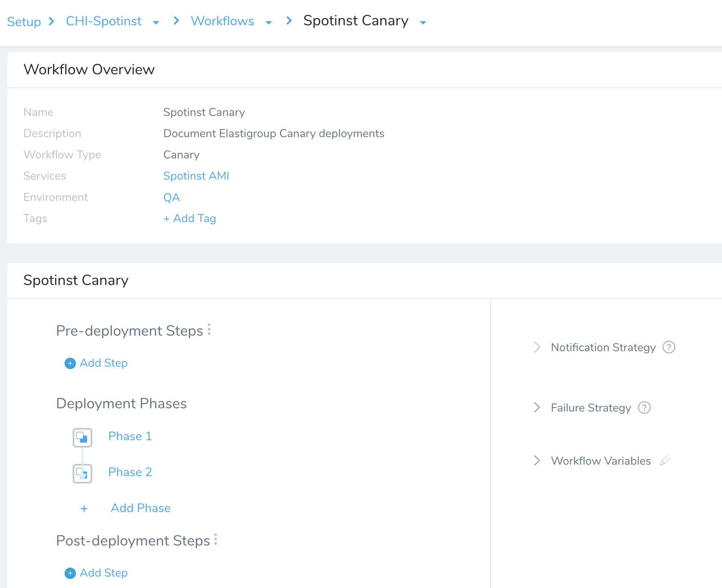Click the Phase 2 icon

[x=82, y=474]
